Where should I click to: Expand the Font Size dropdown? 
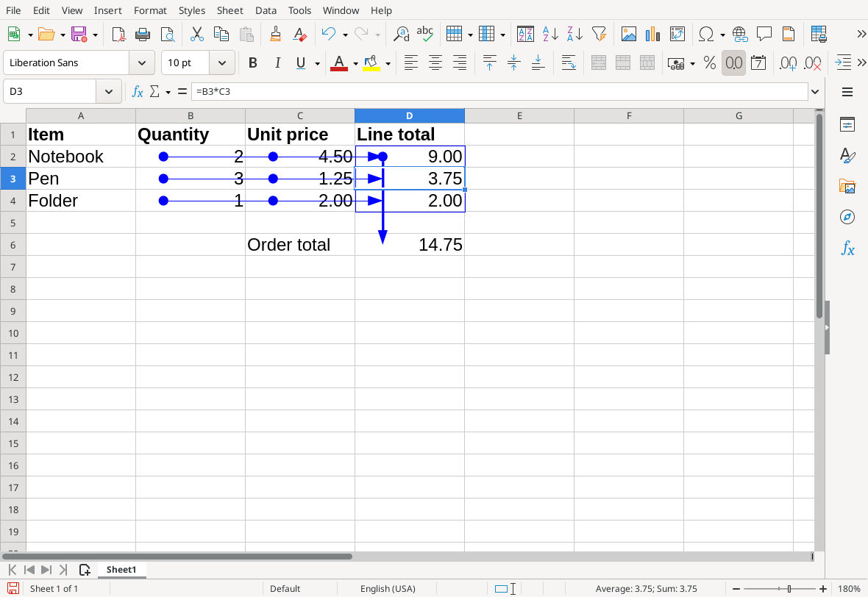coord(222,63)
